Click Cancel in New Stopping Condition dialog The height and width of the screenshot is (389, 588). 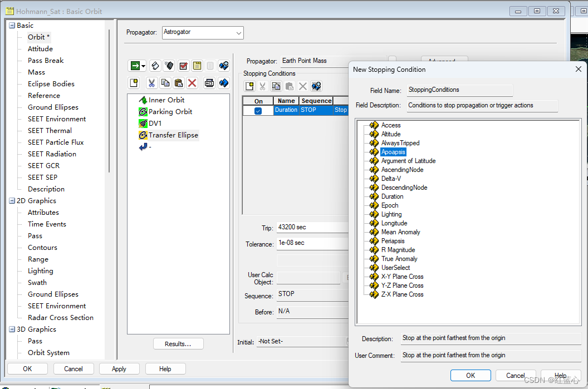click(515, 376)
